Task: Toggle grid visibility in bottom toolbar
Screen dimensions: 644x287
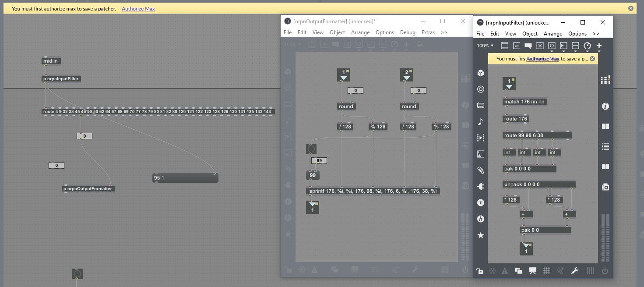Action: tap(547, 271)
